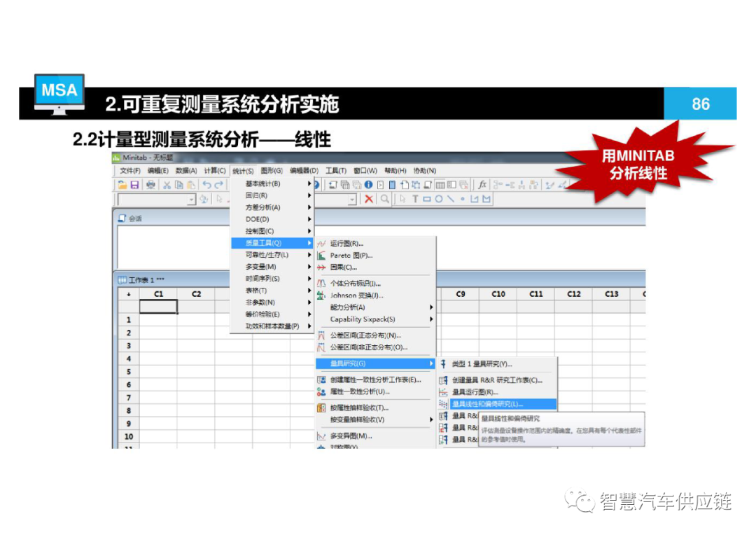
Task: Select the text T graph annotation tool
Action: (x=415, y=199)
